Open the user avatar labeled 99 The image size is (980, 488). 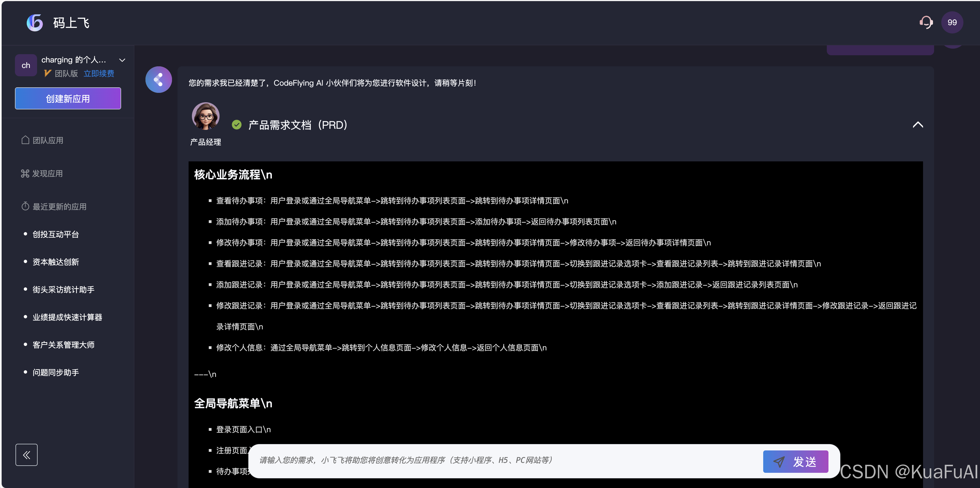tap(952, 22)
